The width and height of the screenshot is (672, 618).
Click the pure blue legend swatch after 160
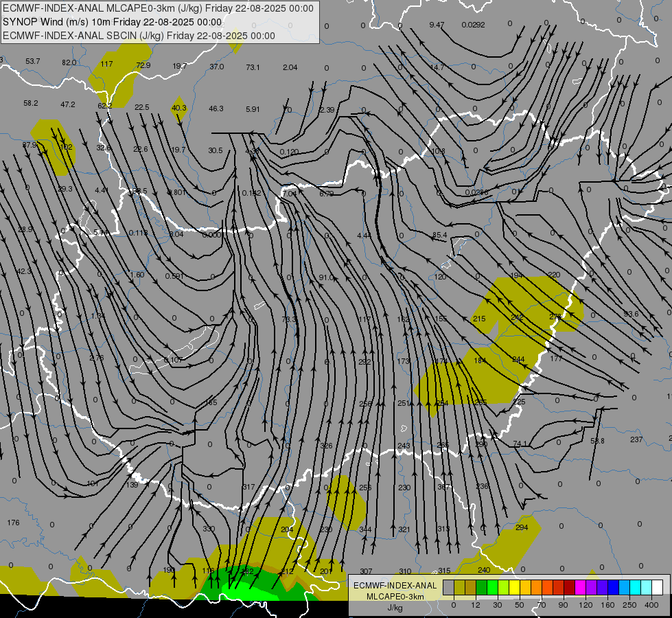click(x=613, y=588)
